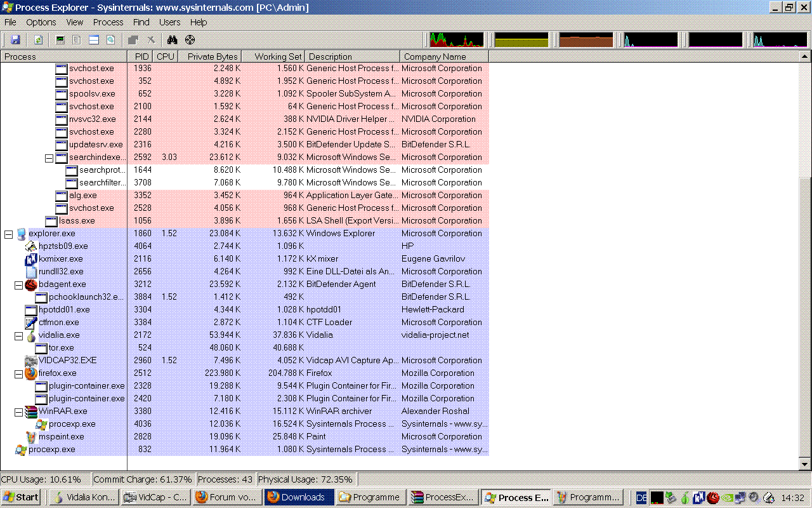Viewport: 812px width, 508px height.
Task: Click the Kill Process X icon
Action: pos(151,40)
